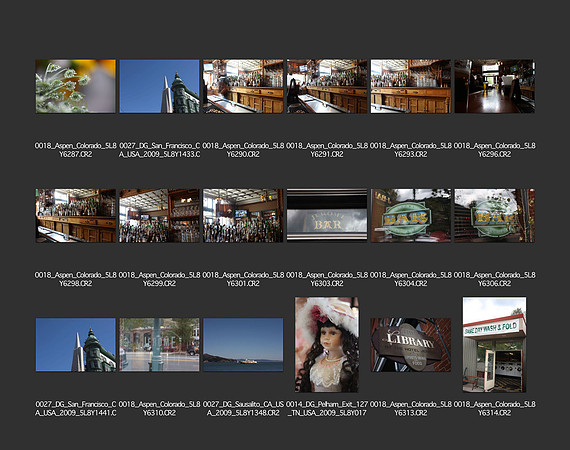Select the bar counter thumbnail Y6293

click(411, 86)
